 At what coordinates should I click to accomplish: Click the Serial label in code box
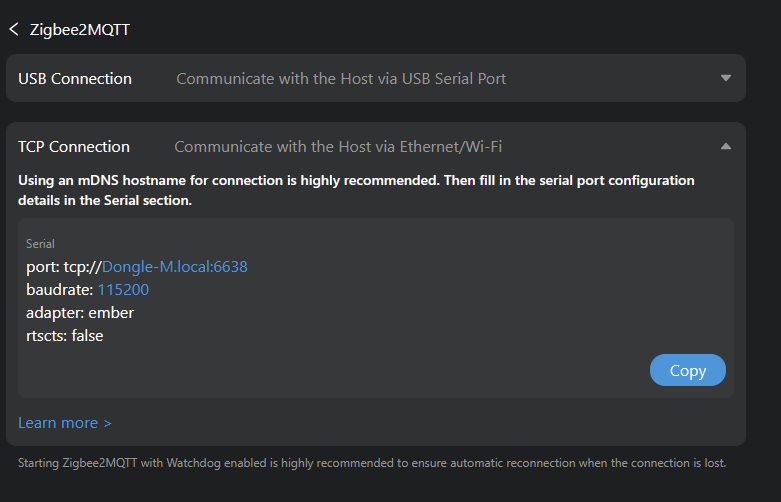pyautogui.click(x=40, y=243)
